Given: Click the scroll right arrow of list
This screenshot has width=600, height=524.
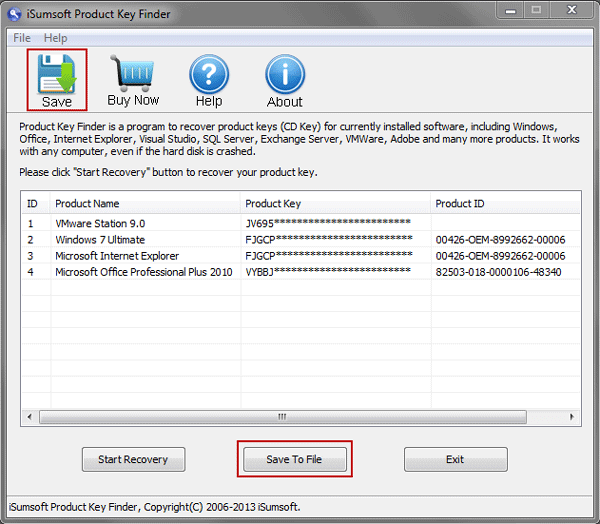Looking at the screenshot, I should tap(572, 416).
